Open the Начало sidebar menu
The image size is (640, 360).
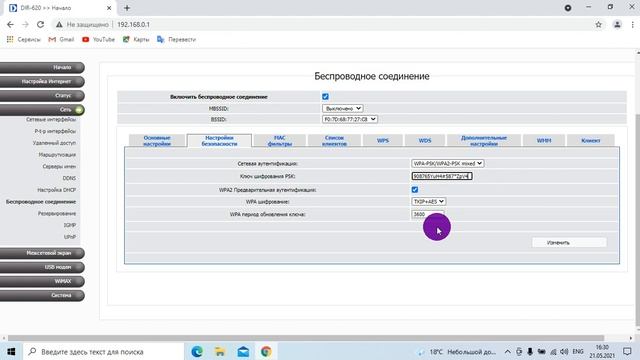coord(42,67)
